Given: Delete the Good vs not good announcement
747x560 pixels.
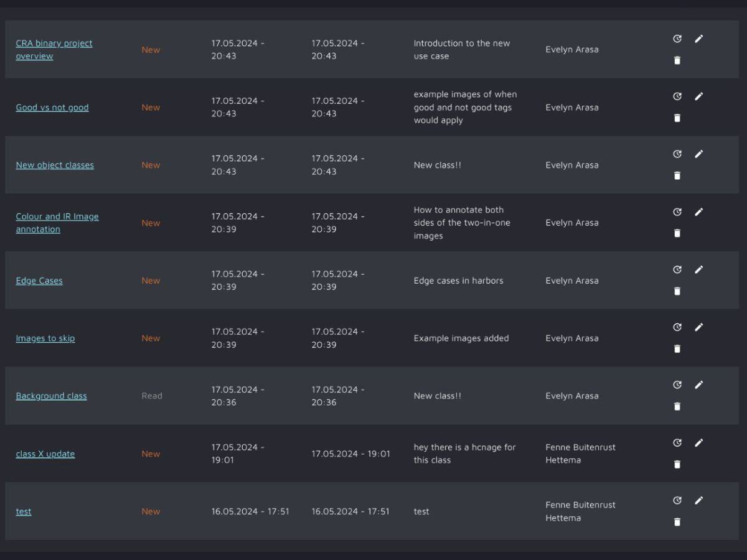Looking at the screenshot, I should (x=677, y=118).
